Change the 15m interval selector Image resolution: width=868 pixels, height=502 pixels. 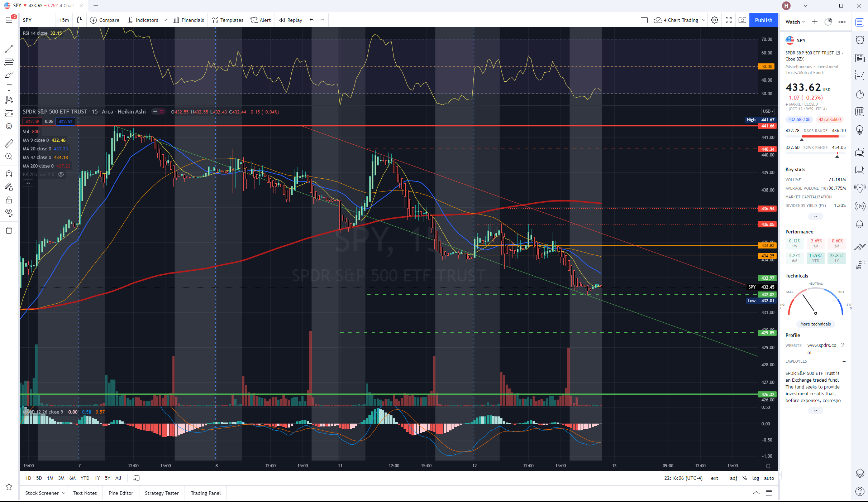(64, 20)
